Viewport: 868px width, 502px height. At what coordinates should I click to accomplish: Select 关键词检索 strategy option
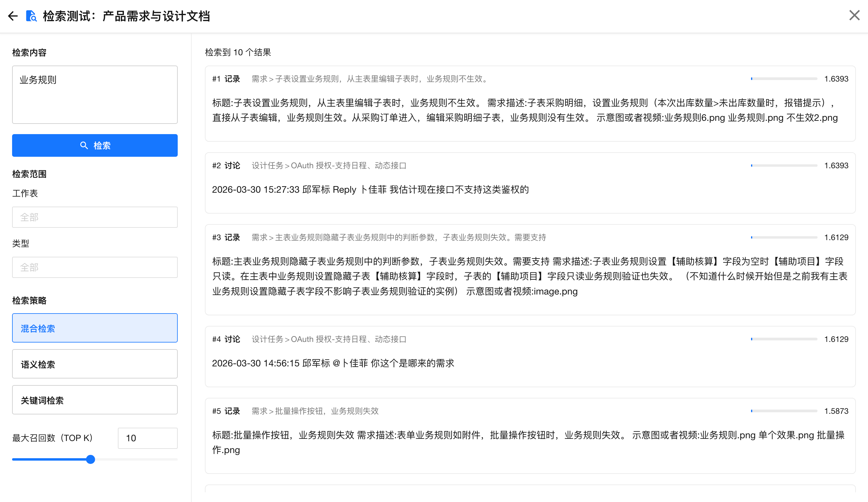click(x=95, y=400)
